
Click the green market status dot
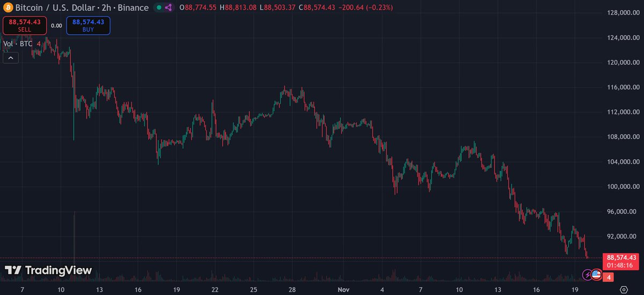[x=158, y=8]
